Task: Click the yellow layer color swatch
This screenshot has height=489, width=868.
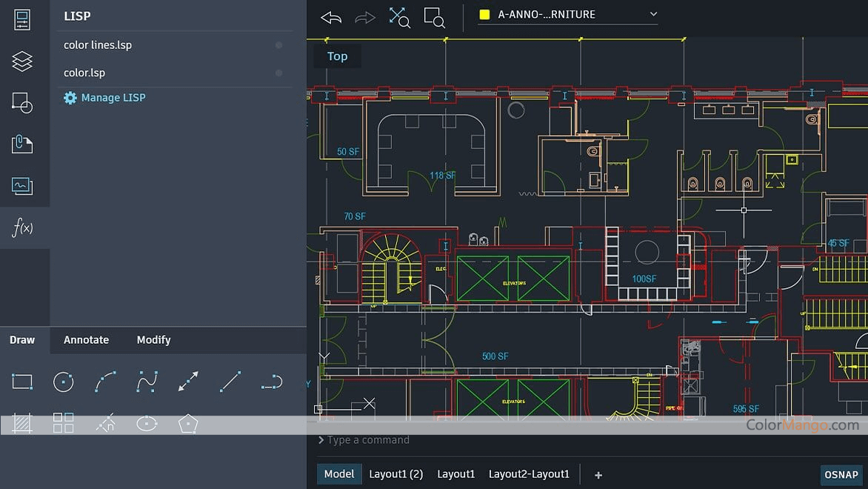Action: coord(485,14)
